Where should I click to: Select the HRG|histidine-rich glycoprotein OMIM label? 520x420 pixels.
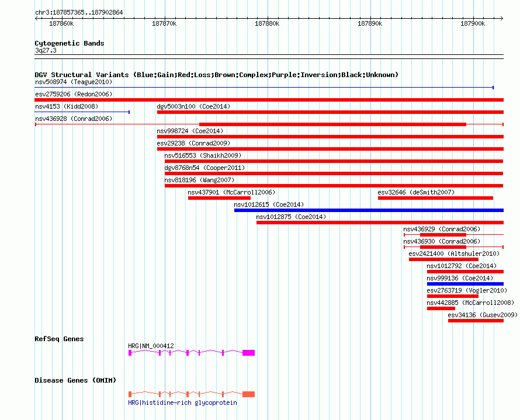[x=182, y=402]
